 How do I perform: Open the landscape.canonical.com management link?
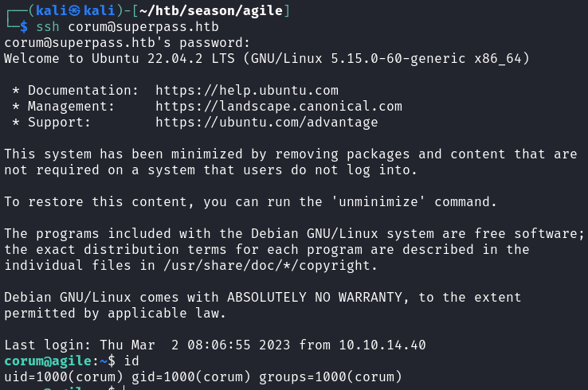point(279,107)
